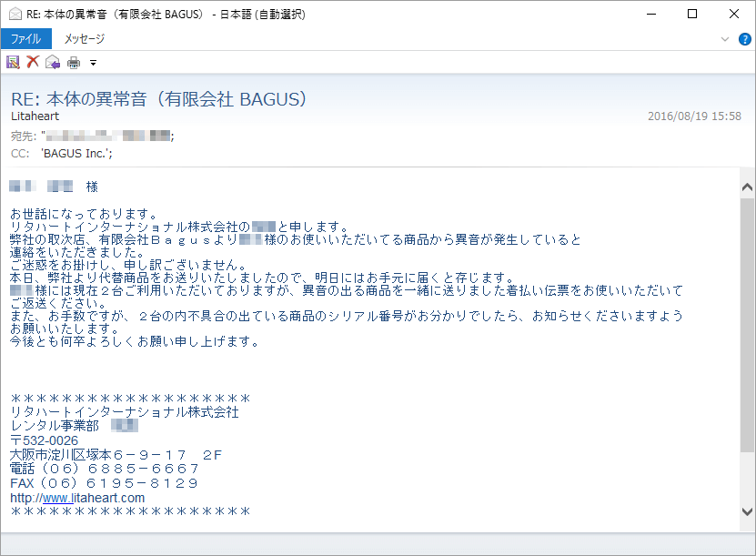756x556 pixels.
Task: Click the FAX number line
Action: 104,483
